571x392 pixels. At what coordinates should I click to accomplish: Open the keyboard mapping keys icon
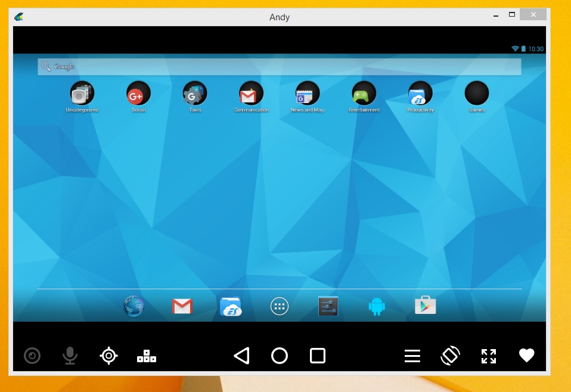147,356
